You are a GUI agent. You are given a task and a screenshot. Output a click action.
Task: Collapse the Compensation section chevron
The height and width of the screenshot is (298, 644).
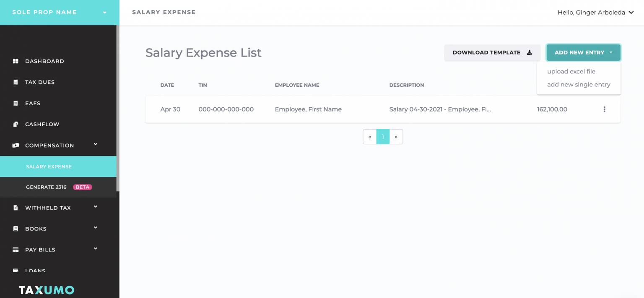coord(95,144)
